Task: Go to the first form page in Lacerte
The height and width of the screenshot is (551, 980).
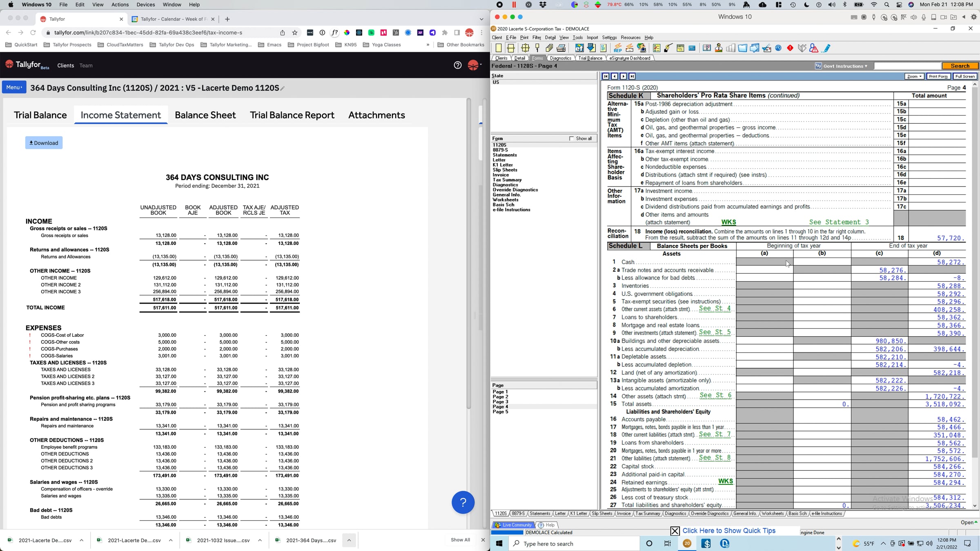Action: pos(606,76)
